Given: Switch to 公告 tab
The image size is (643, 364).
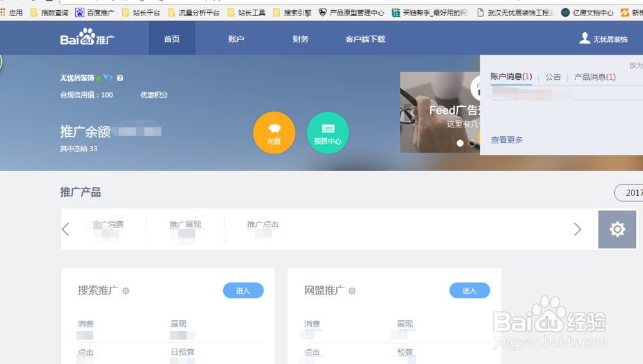Looking at the screenshot, I should pos(553,77).
